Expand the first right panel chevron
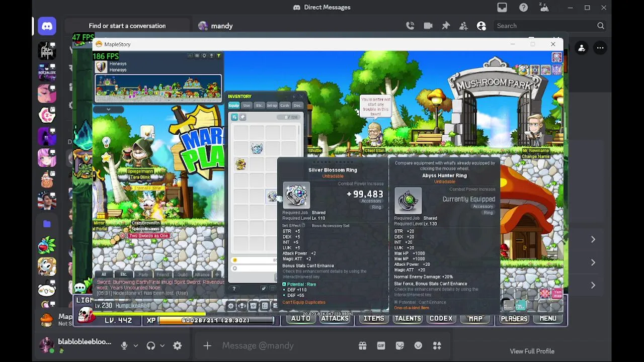The width and height of the screenshot is (644, 362). 593,240
